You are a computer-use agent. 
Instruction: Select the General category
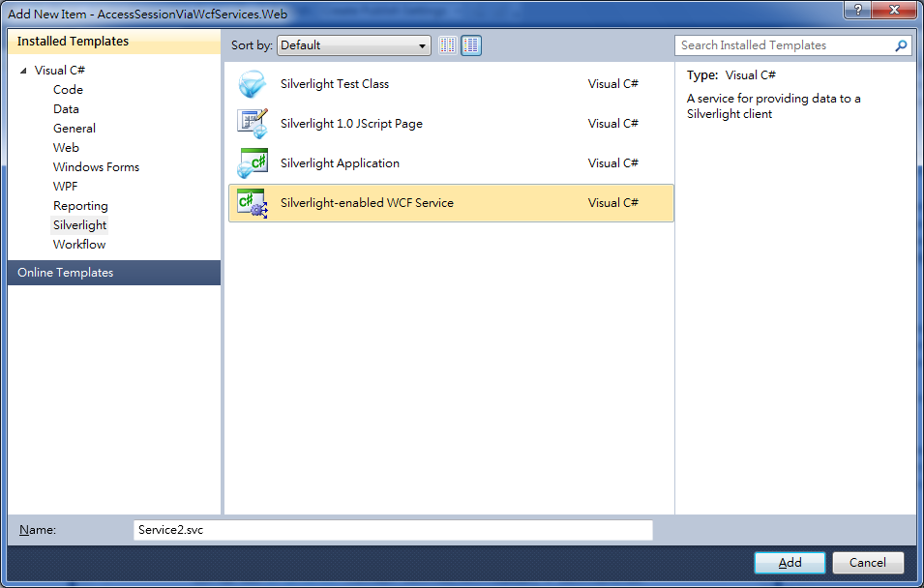pos(75,129)
